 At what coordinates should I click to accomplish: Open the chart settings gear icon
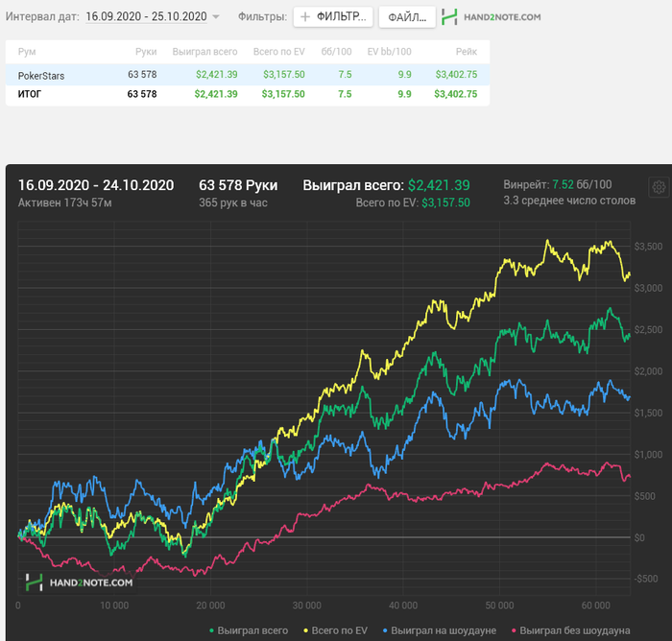tap(659, 187)
